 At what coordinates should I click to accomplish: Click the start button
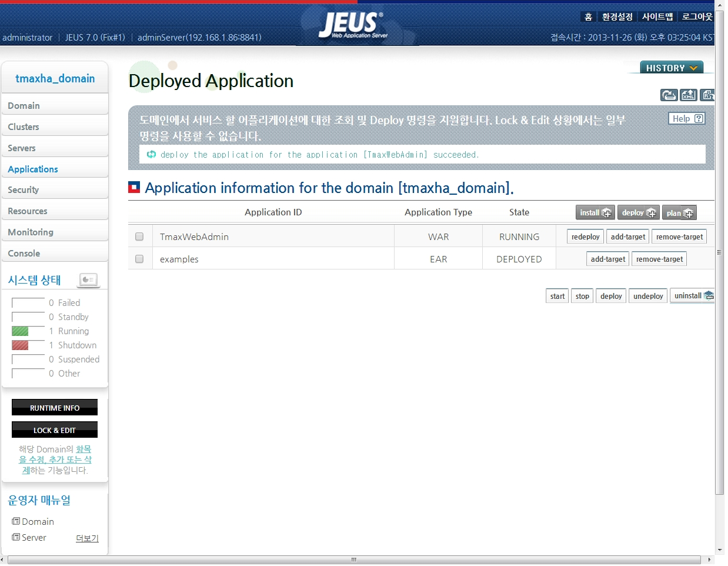point(557,296)
